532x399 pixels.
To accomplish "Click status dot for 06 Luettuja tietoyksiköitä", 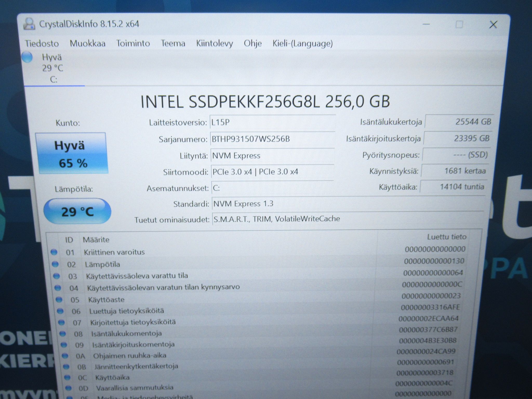I will 60,311.
